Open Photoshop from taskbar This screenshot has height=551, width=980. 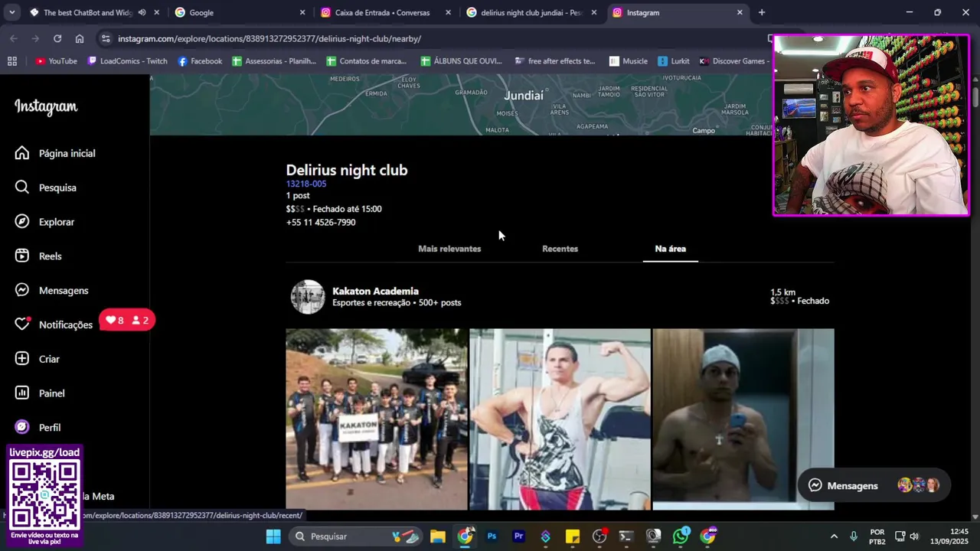[492, 536]
